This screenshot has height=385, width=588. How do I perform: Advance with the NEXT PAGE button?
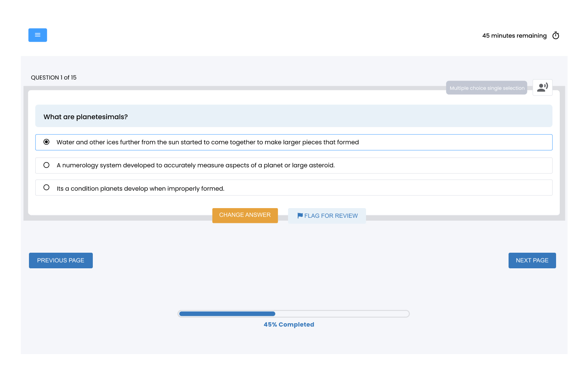tap(532, 261)
